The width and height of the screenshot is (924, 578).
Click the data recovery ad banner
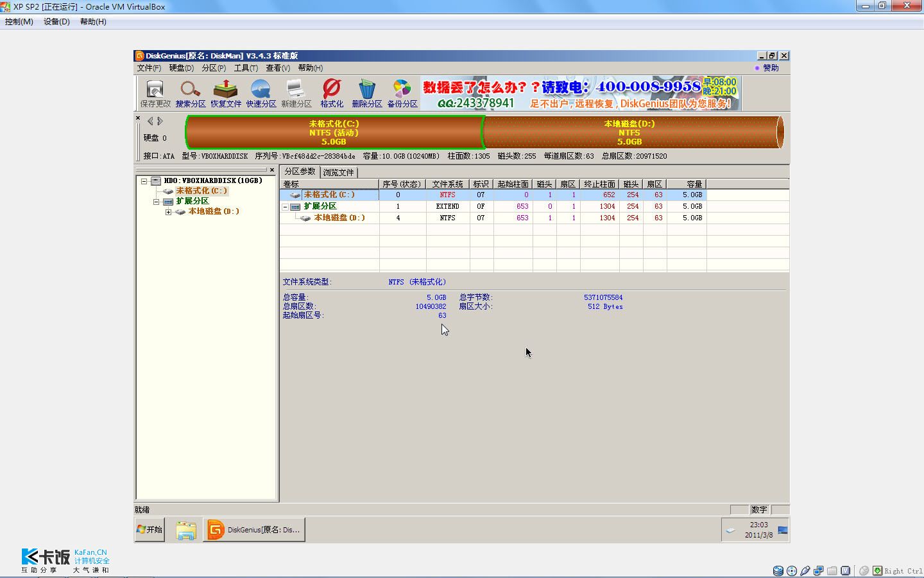point(581,93)
